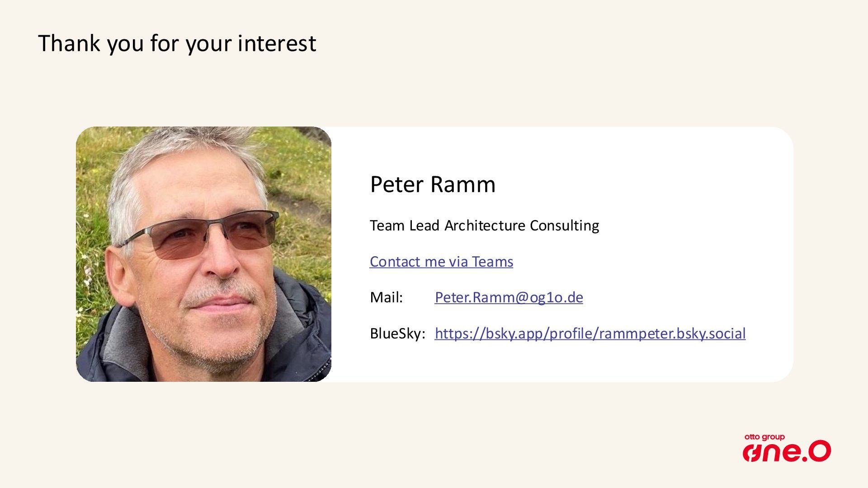The width and height of the screenshot is (868, 488).
Task: Click the Mail: label
Action: click(x=386, y=297)
